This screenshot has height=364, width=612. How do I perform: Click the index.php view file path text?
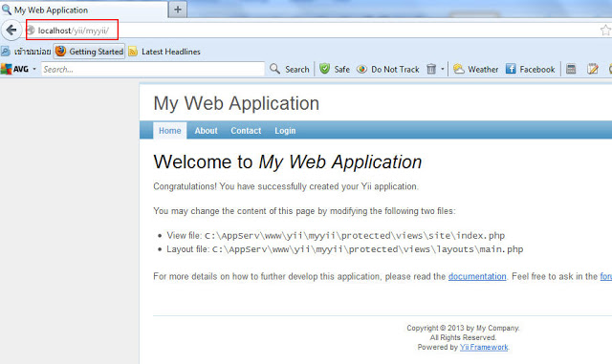click(355, 236)
